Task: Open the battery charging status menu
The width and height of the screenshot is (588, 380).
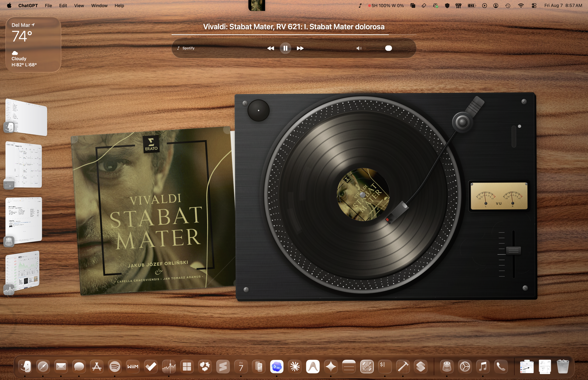Action: tap(471, 5)
